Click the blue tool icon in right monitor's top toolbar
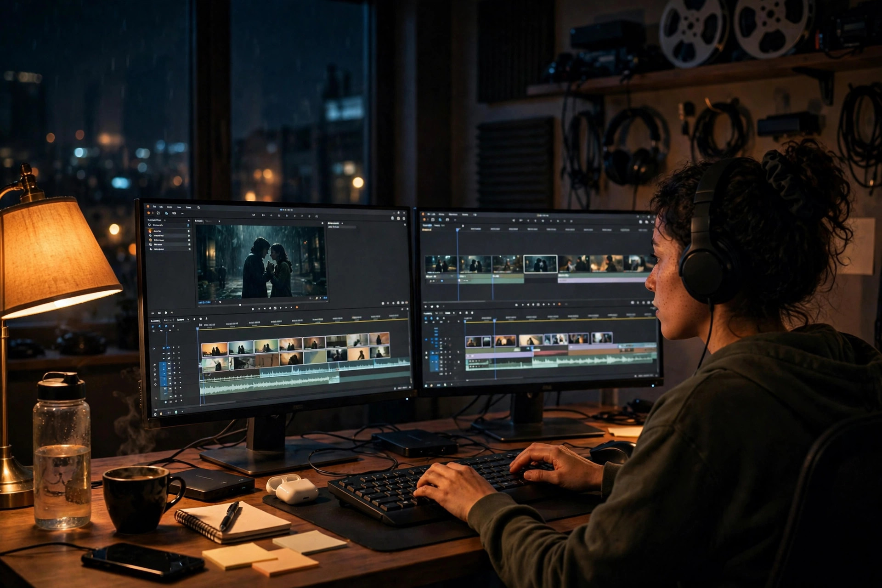This screenshot has width=882, height=588. click(440, 220)
